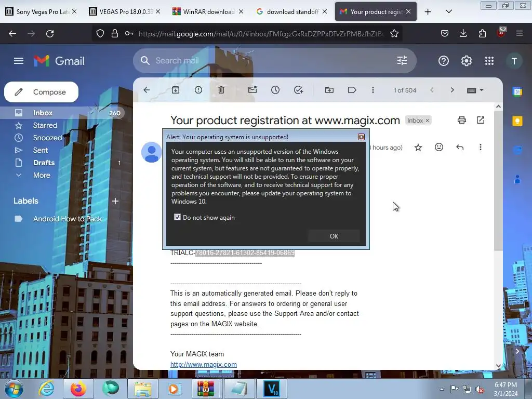This screenshot has height=399, width=532.
Task: Reload the page in Firefox
Action: 50,34
